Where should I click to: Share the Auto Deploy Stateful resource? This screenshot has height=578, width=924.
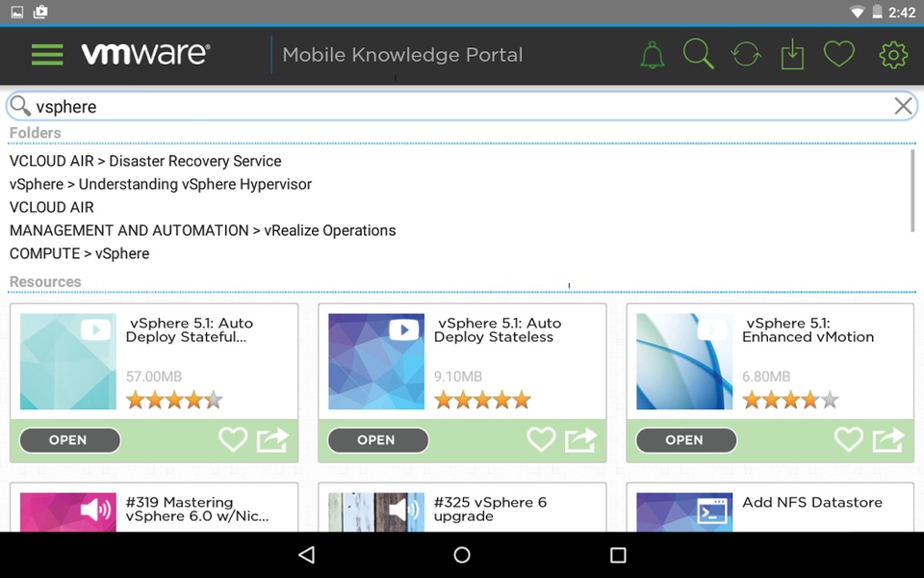(272, 439)
